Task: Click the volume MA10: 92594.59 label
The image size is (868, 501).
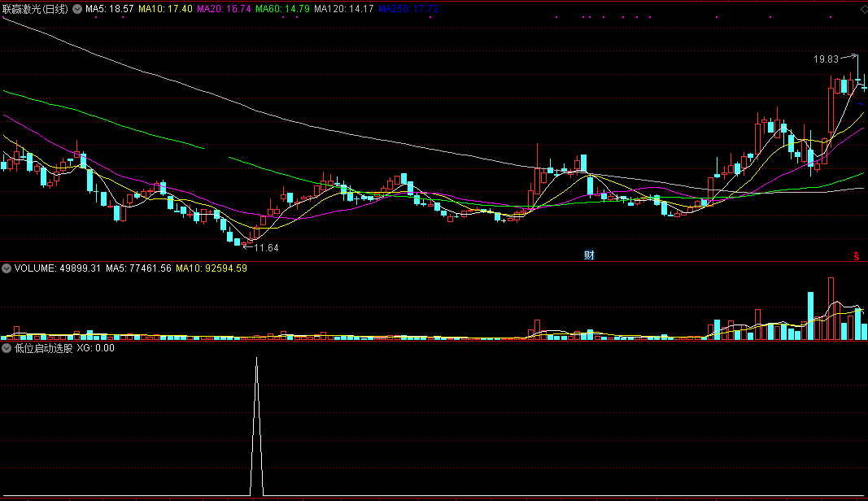Action: pyautogui.click(x=212, y=268)
